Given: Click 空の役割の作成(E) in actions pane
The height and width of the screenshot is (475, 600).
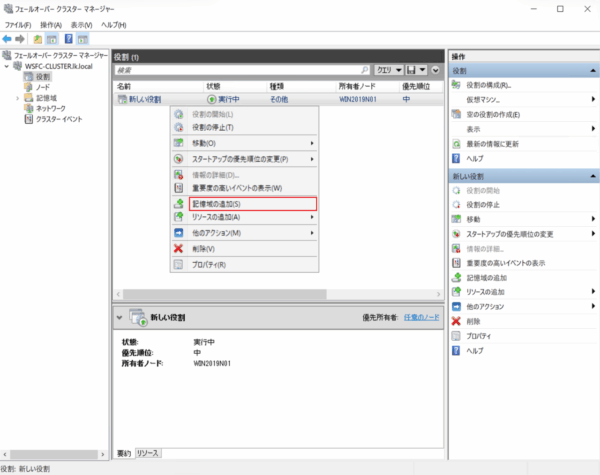Looking at the screenshot, I should (493, 114).
